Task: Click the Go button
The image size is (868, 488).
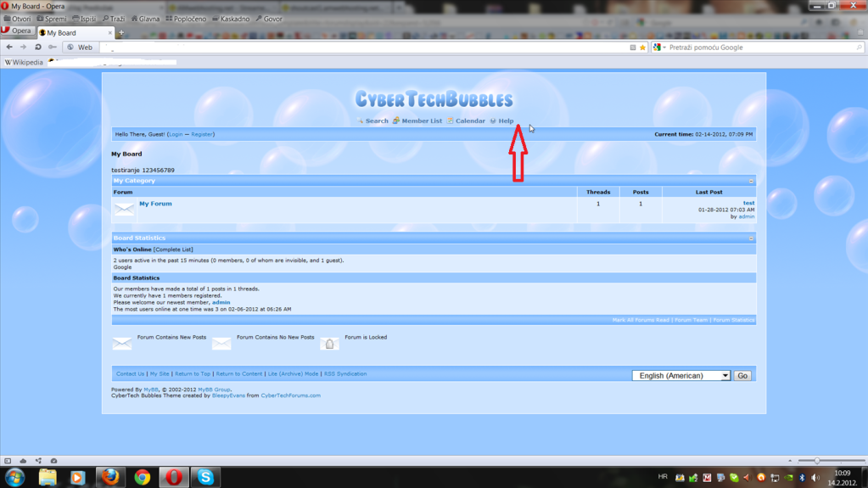Action: (742, 376)
